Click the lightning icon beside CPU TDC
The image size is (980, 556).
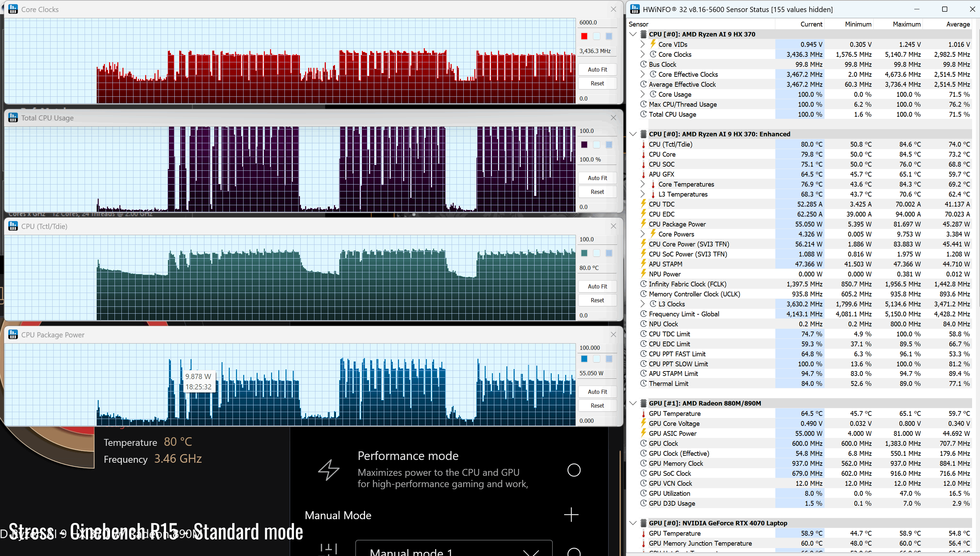click(x=643, y=204)
